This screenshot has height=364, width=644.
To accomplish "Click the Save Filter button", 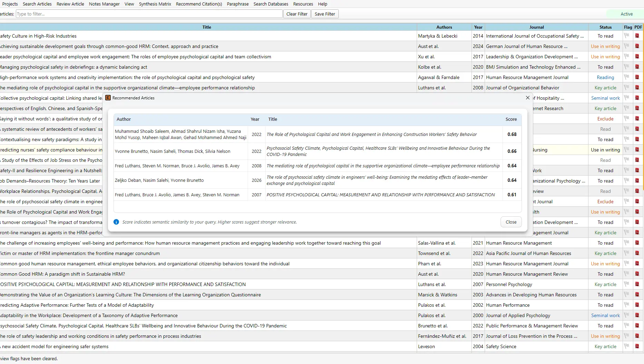I will coord(325,14).
